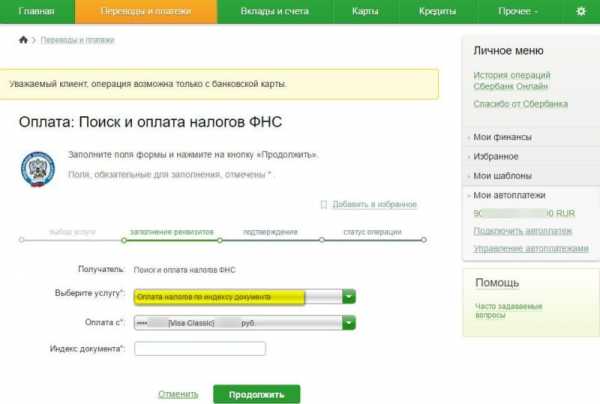Open the Переводы и платежи tab

[146, 11]
